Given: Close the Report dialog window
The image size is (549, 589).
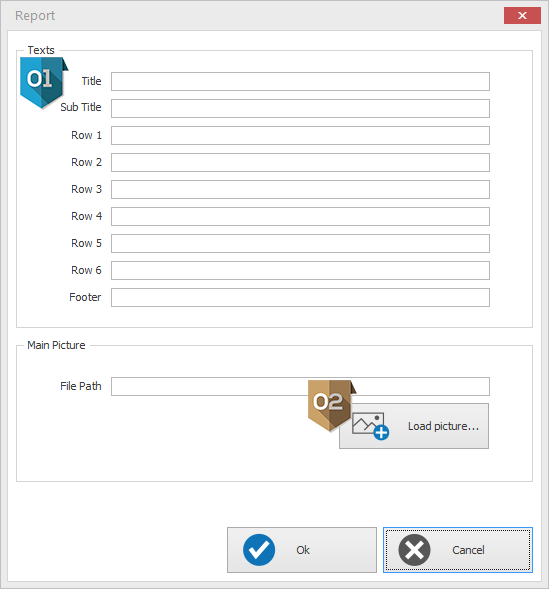Looking at the screenshot, I should (522, 15).
